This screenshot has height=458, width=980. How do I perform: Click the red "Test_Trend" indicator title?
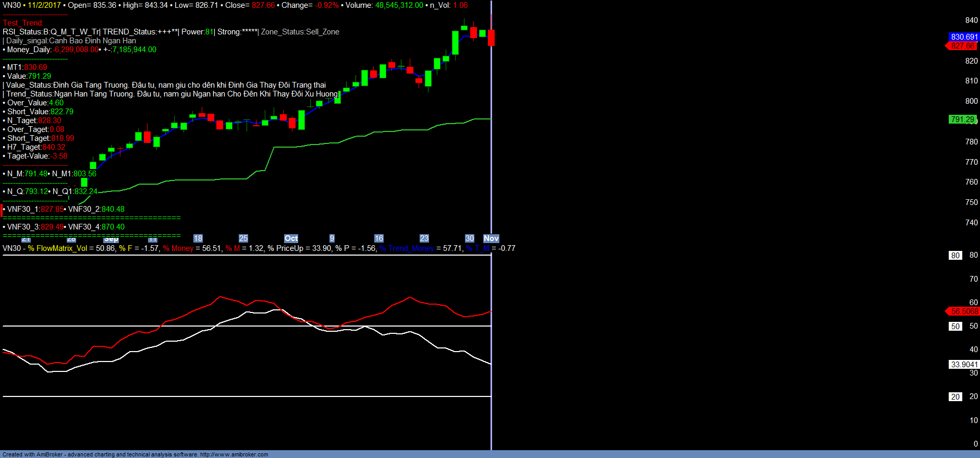(23, 23)
